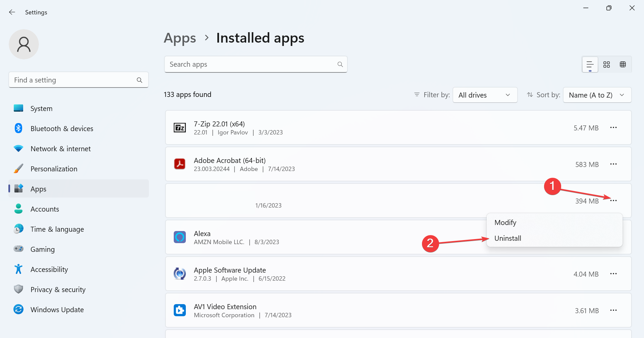The image size is (644, 338).
Task: Click the Alexa app icon
Action: (x=180, y=237)
